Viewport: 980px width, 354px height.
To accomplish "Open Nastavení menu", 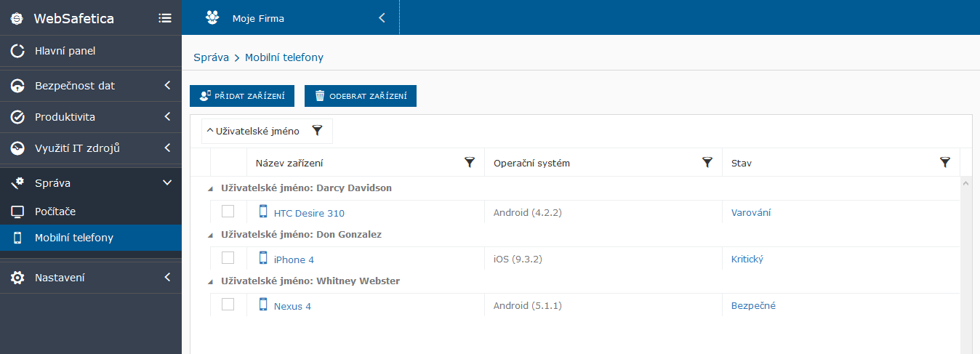I will coord(91,278).
